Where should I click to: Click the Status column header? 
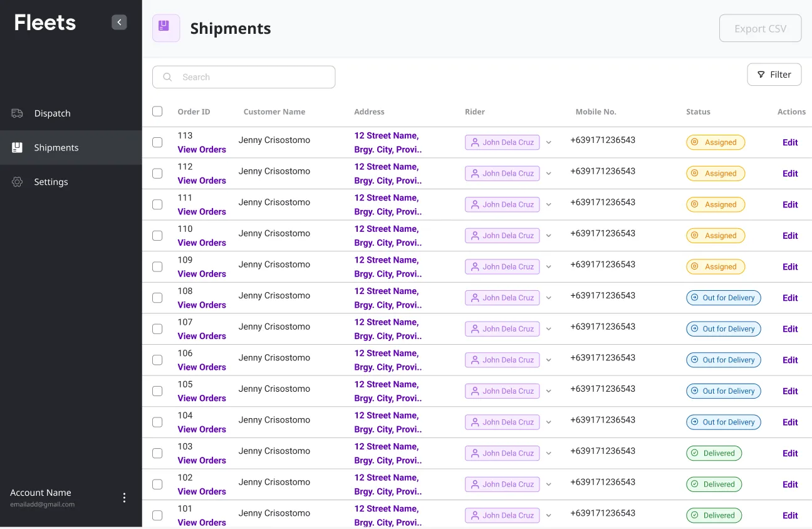point(698,112)
